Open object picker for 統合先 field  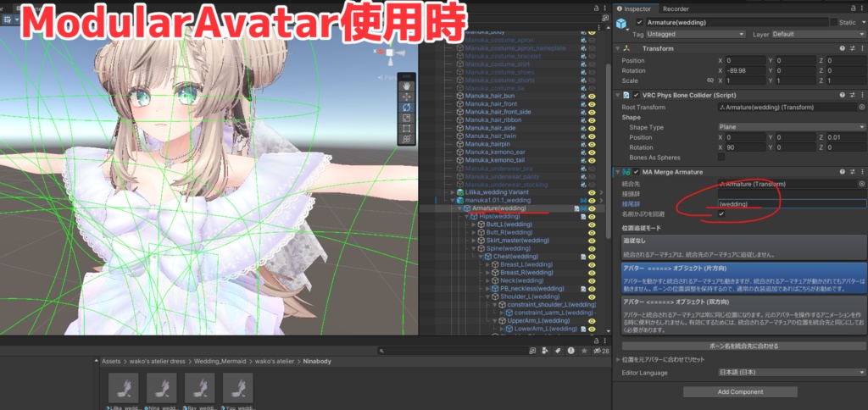(861, 183)
